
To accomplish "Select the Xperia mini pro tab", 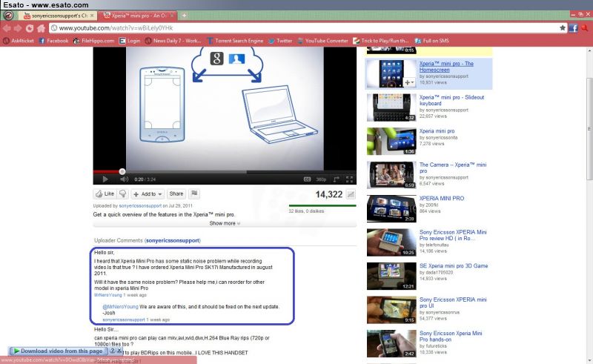I will [x=136, y=16].
